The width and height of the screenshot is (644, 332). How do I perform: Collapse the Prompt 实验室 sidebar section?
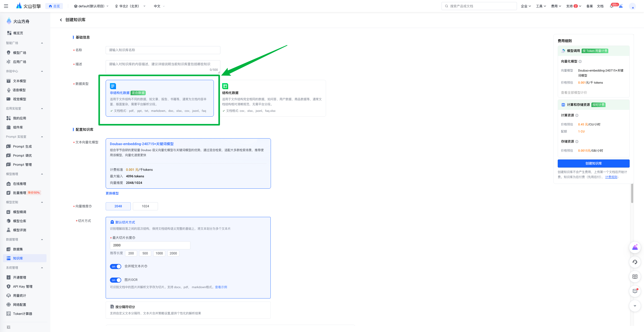tap(42, 137)
